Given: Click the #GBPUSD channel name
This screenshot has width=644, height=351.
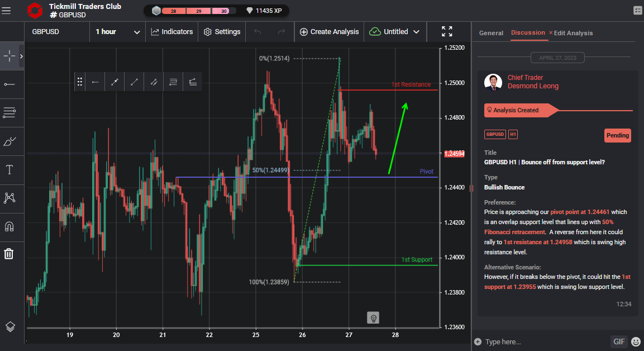Looking at the screenshot, I should (68, 15).
